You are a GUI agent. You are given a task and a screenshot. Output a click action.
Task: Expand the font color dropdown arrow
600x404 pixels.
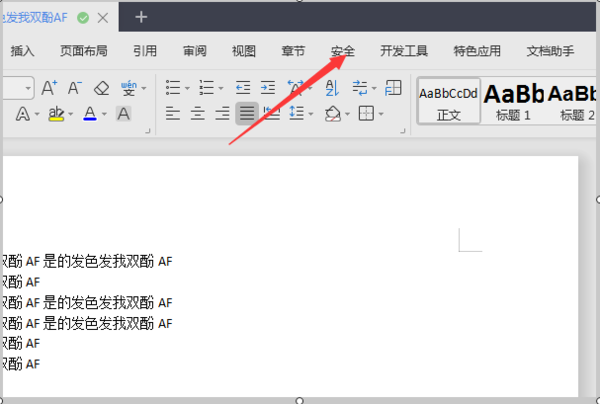point(104,114)
